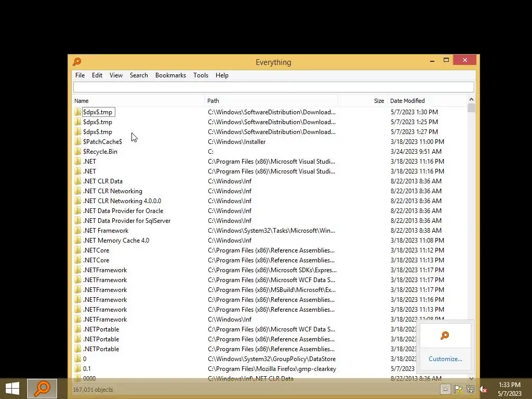The image size is (532, 399).
Task: Open the Search menu
Action: coord(139,75)
